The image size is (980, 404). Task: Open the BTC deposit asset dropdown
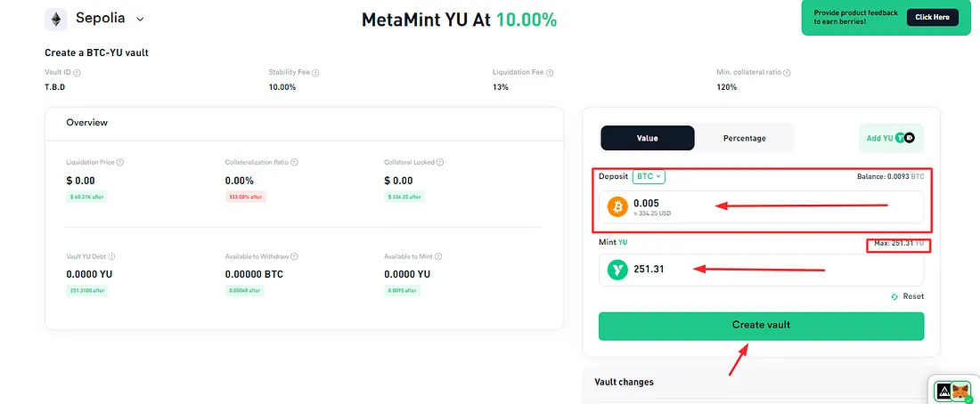coord(649,177)
